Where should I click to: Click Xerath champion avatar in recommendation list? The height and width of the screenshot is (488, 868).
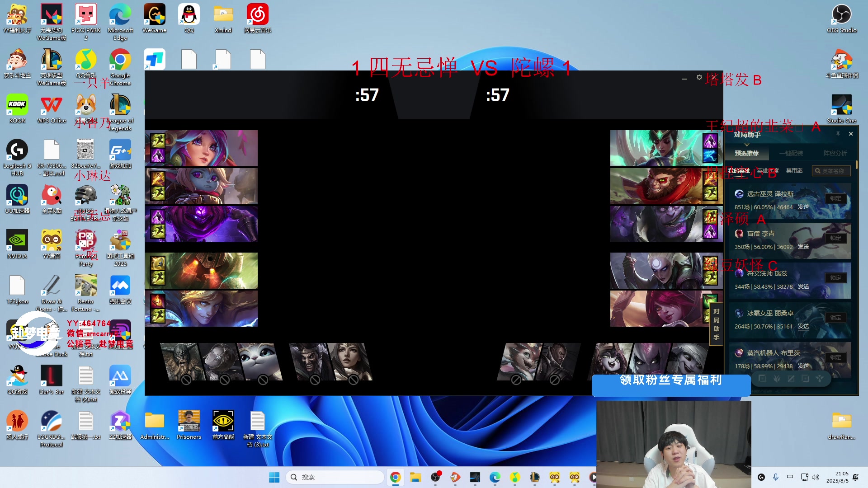pos(739,194)
